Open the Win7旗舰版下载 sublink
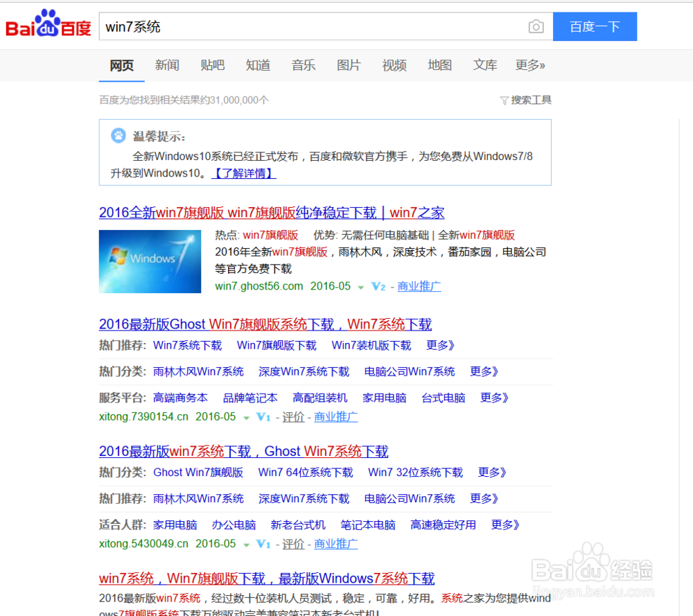 277,346
